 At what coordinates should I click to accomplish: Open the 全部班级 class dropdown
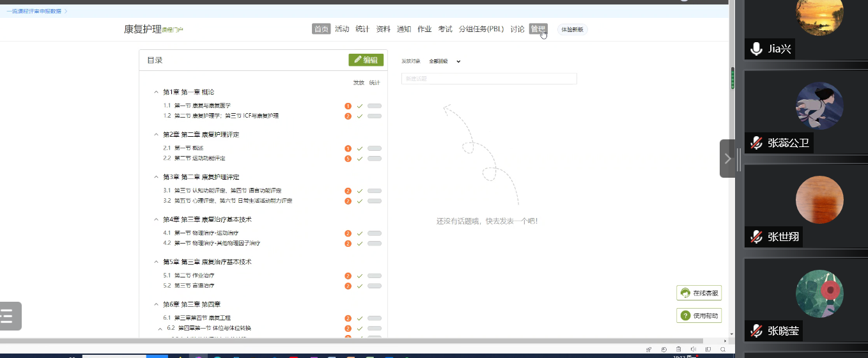click(x=445, y=61)
